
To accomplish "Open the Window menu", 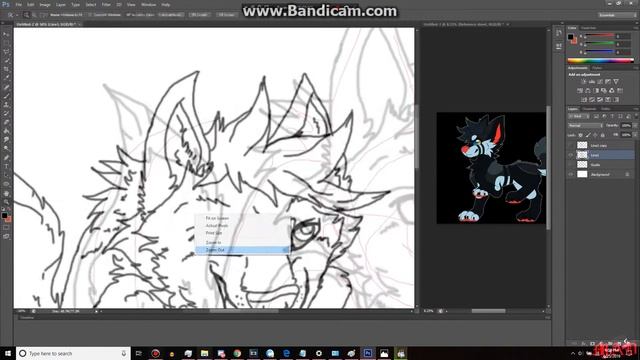I will pyautogui.click(x=148, y=4).
